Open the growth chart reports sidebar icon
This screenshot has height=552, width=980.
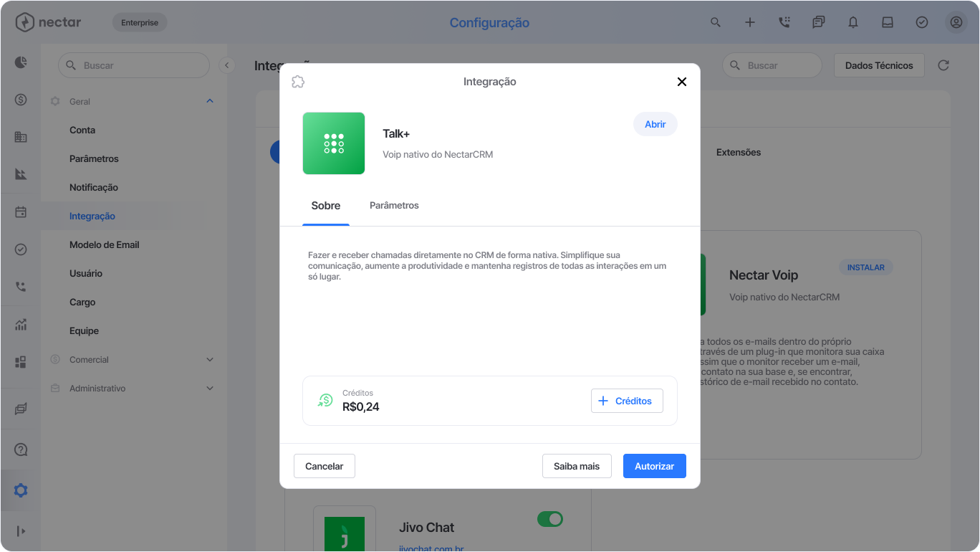pos(21,325)
